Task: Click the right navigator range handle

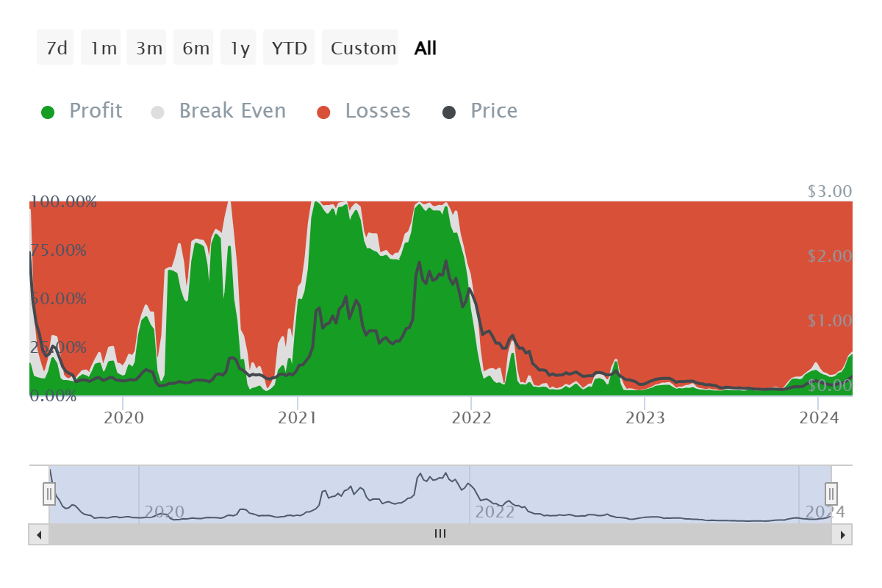Action: pyautogui.click(x=831, y=493)
